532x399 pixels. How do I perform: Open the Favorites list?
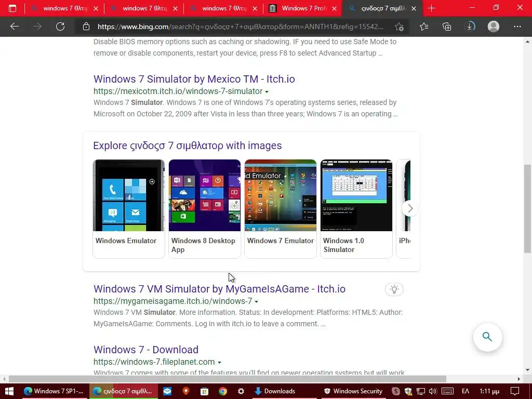tap(424, 26)
